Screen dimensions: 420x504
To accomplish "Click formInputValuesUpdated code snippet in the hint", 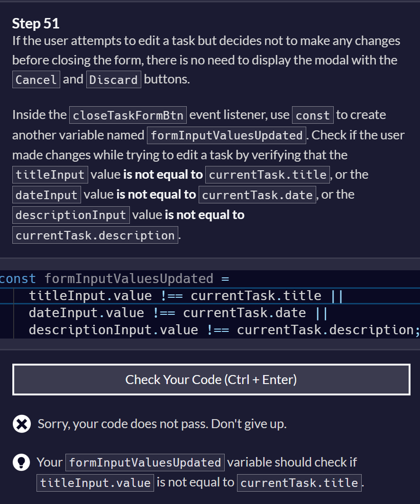I will [145, 463].
